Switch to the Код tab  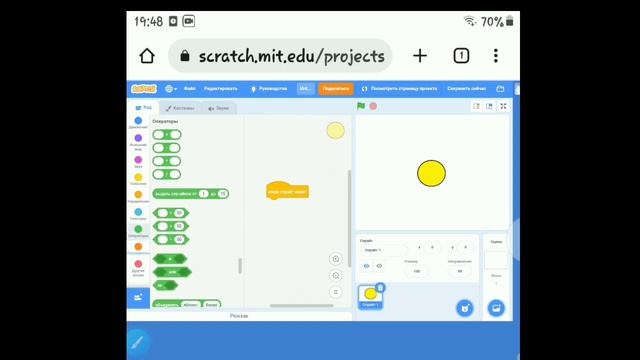click(143, 107)
